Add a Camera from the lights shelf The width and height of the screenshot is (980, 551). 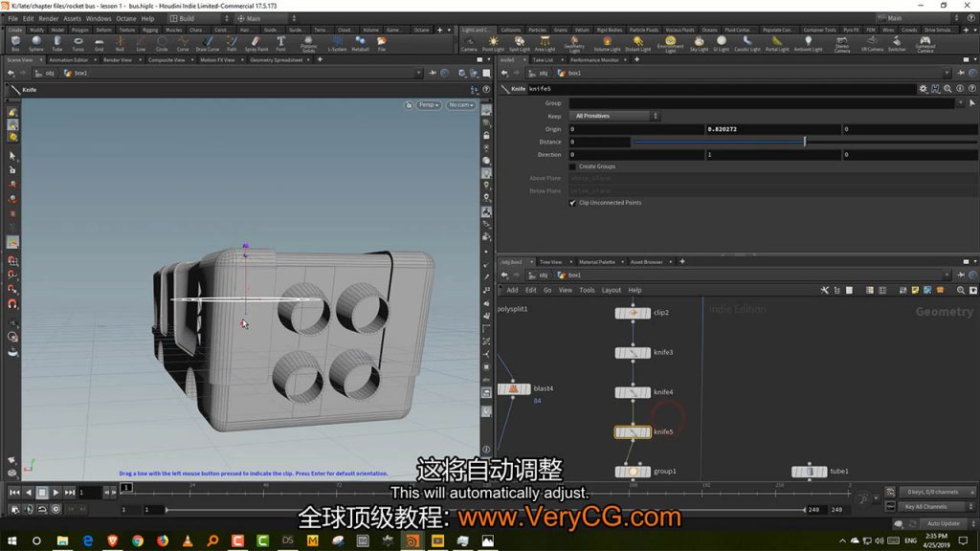pos(469,43)
